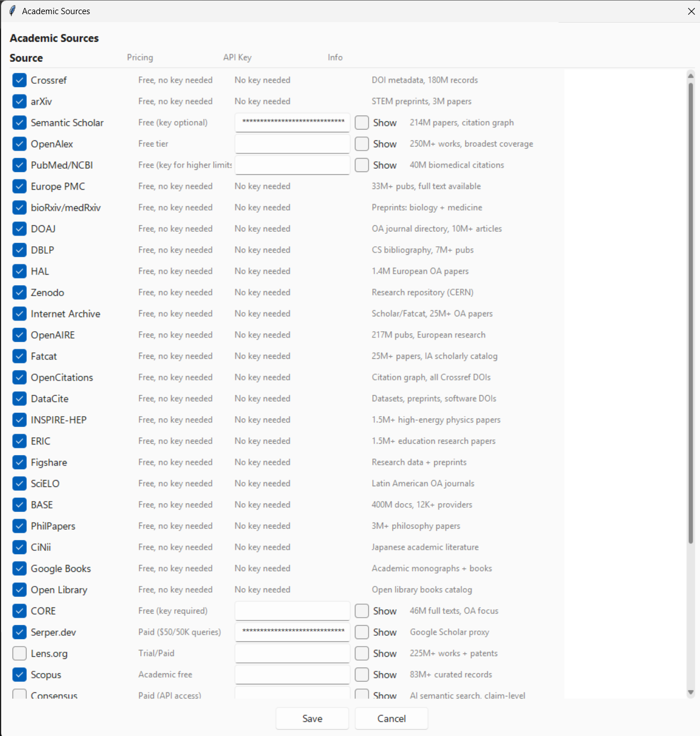This screenshot has width=700, height=736.
Task: Click the Info column header
Action: [x=335, y=57]
